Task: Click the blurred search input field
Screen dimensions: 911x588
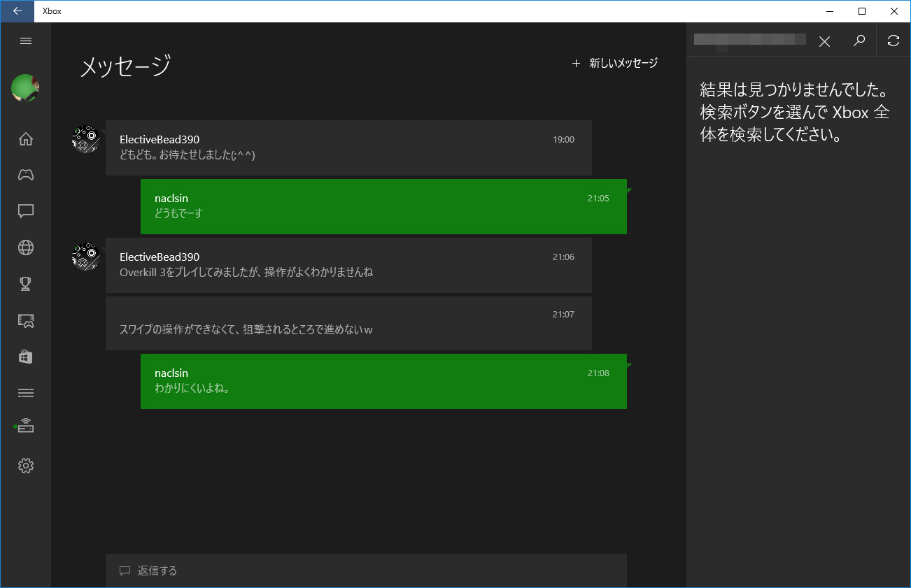Action: point(750,40)
